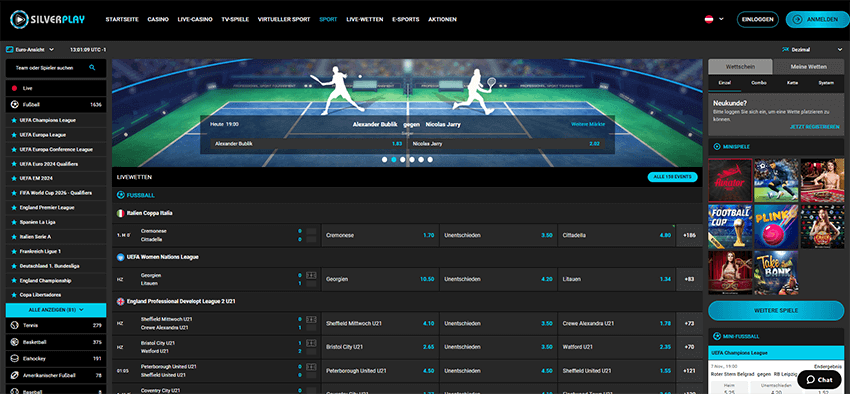This screenshot has height=394, width=850.
Task: Click the Minispiele play icon
Action: click(717, 146)
